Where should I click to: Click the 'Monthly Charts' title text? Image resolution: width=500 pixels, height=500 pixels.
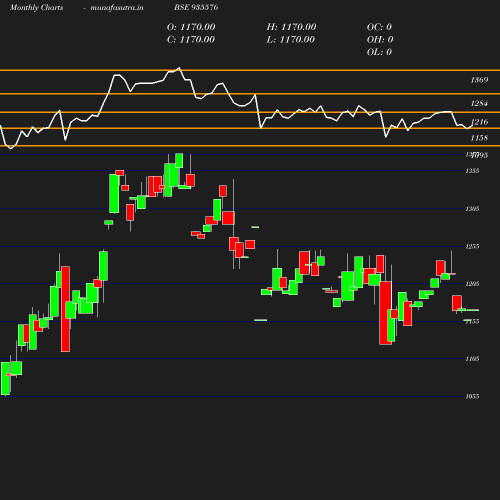(37, 7)
